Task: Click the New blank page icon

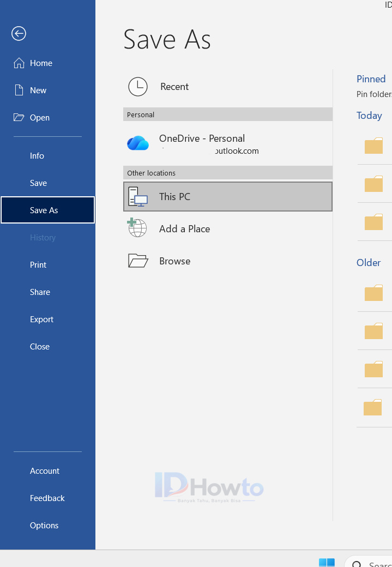Action: tap(19, 90)
